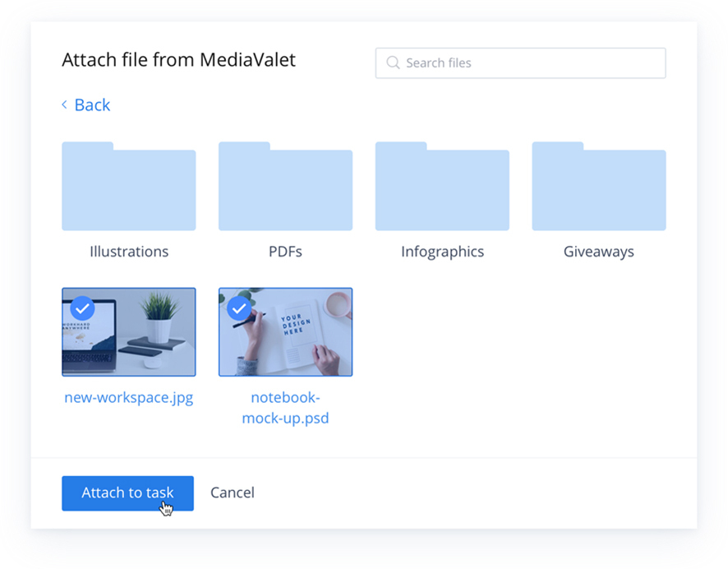Click the magnifying glass search icon
728x569 pixels.
(393, 62)
